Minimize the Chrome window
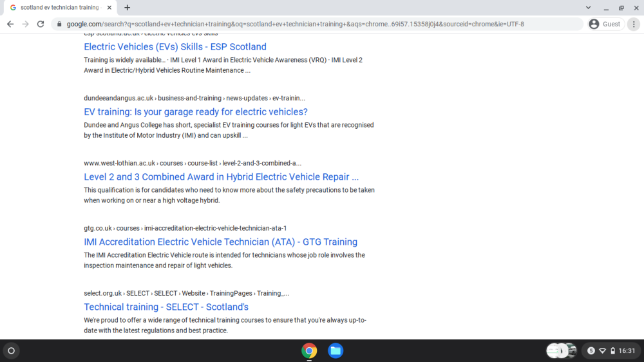644x362 pixels. pyautogui.click(x=606, y=8)
